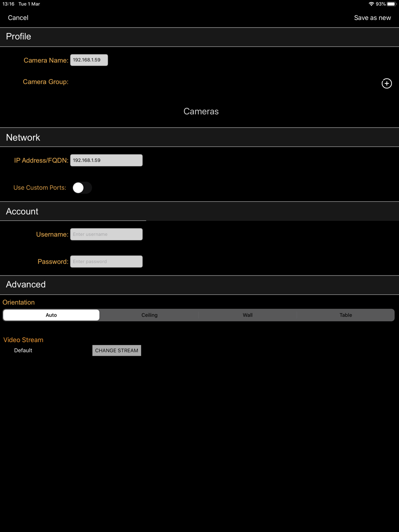Select Ceiling orientation option
This screenshot has height=532, width=399.
pyautogui.click(x=150, y=315)
